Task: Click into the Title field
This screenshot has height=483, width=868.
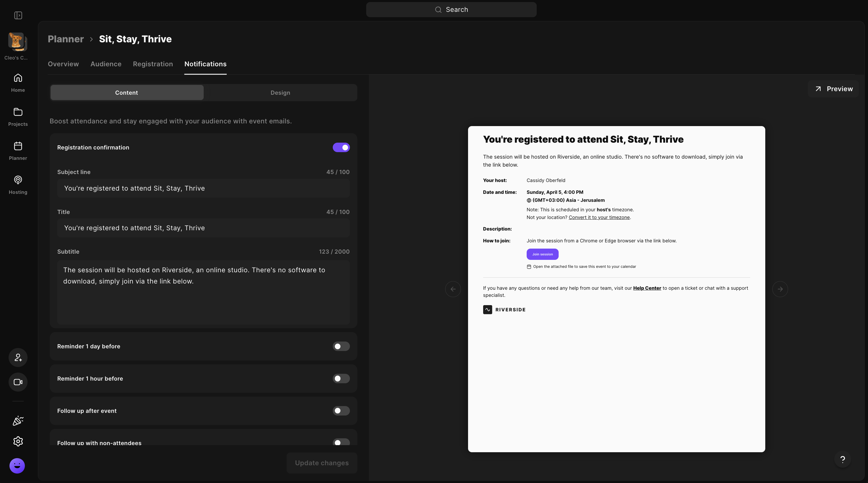Action: 203,228
